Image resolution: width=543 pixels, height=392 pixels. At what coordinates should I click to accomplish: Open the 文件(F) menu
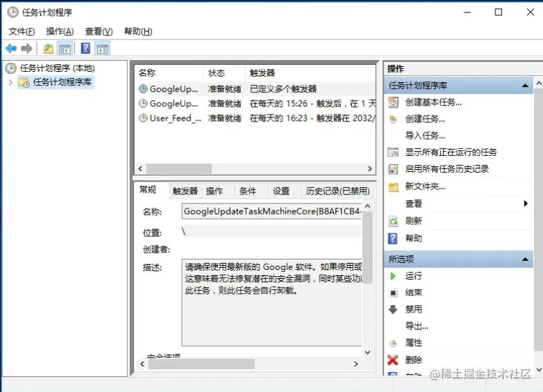[x=21, y=32]
